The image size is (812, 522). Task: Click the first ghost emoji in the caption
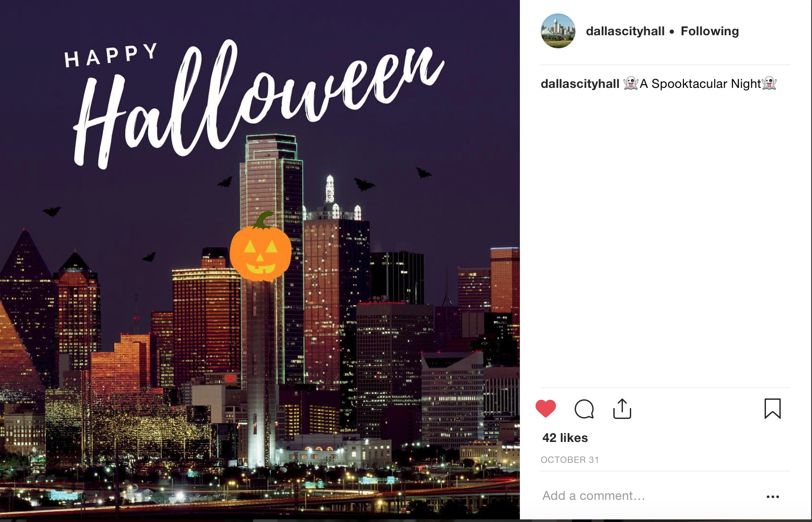click(x=631, y=83)
